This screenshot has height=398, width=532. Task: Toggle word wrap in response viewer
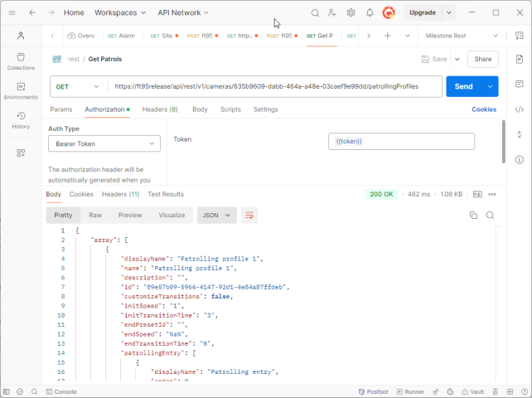point(249,216)
